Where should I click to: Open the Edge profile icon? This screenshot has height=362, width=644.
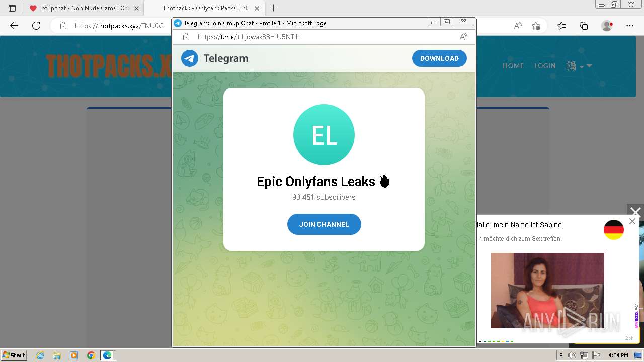[x=607, y=26]
